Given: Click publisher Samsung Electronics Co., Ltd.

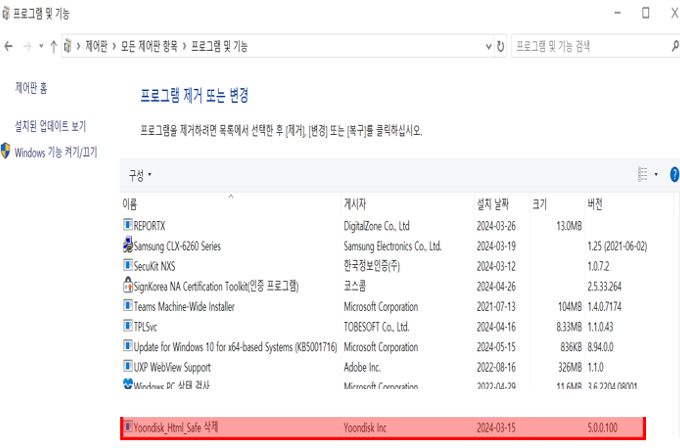Looking at the screenshot, I should coord(392,246).
